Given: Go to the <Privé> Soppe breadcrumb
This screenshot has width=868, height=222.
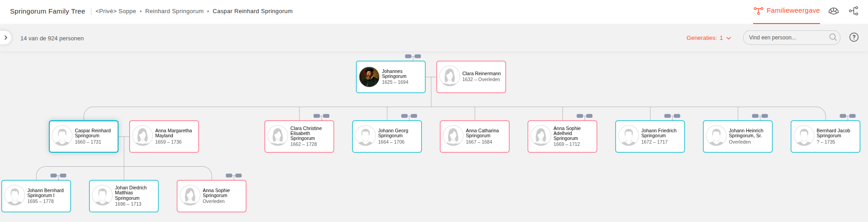Looking at the screenshot, I should click(115, 11).
